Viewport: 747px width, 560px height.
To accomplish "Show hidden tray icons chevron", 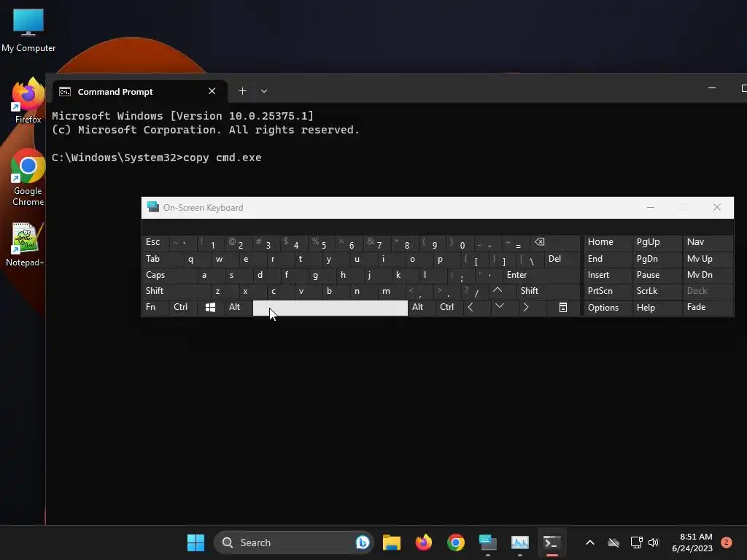I will click(589, 542).
